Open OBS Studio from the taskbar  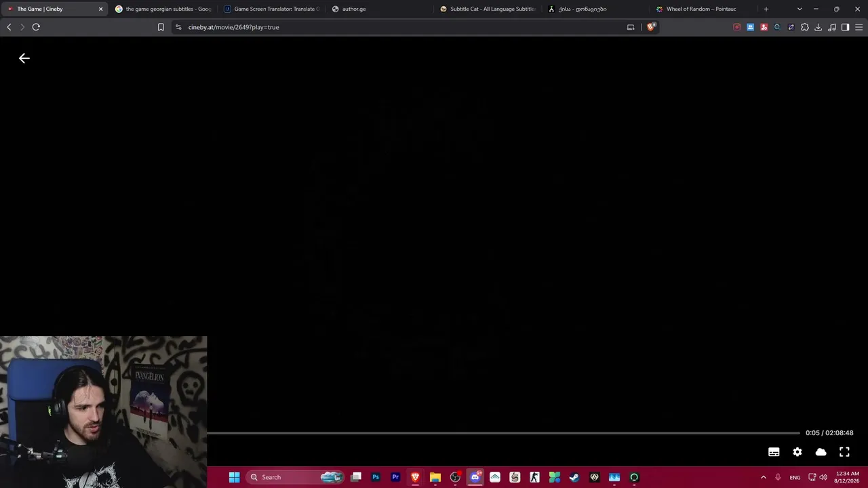pyautogui.click(x=455, y=477)
